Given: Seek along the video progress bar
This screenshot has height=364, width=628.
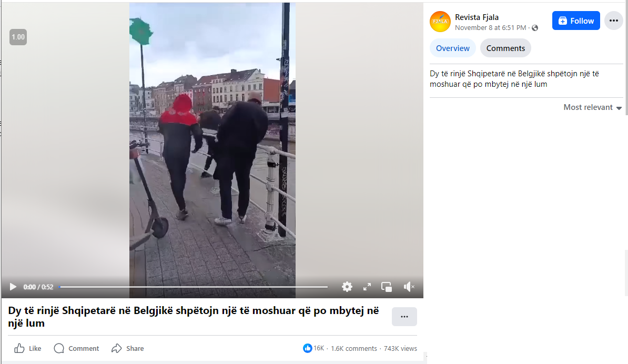Looking at the screenshot, I should 193,287.
